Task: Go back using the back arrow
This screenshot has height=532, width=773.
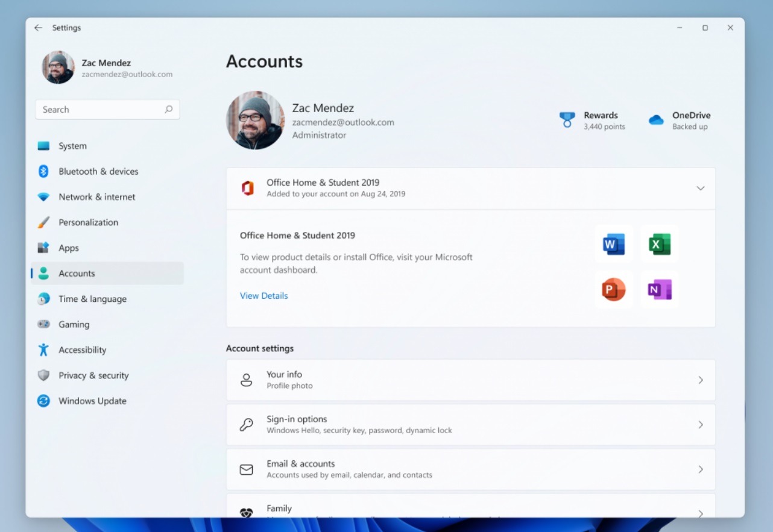Action: coord(39,28)
